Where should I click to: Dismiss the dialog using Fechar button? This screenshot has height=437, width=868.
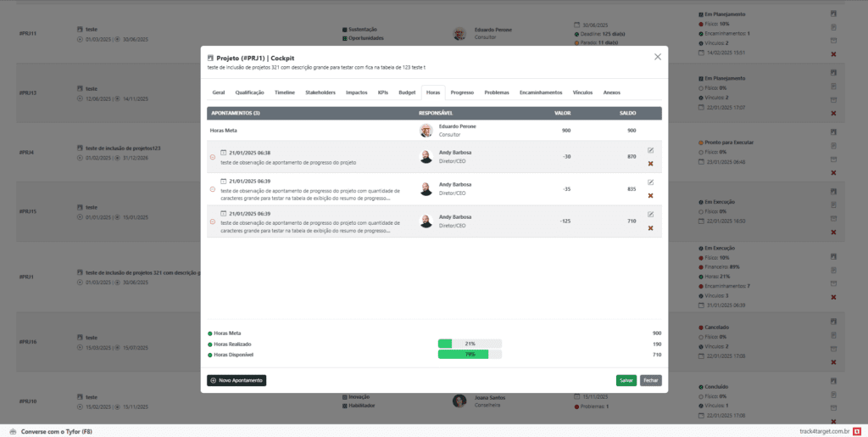click(x=651, y=380)
